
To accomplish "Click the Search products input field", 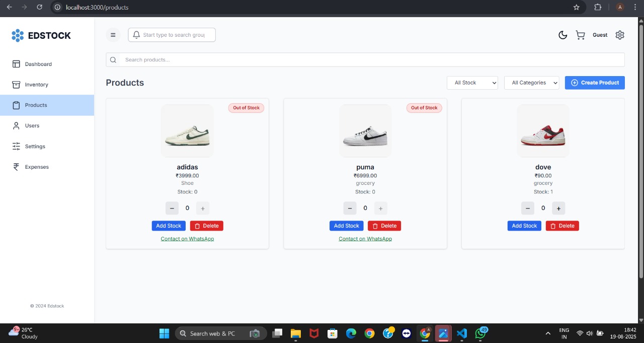I will 365,60.
